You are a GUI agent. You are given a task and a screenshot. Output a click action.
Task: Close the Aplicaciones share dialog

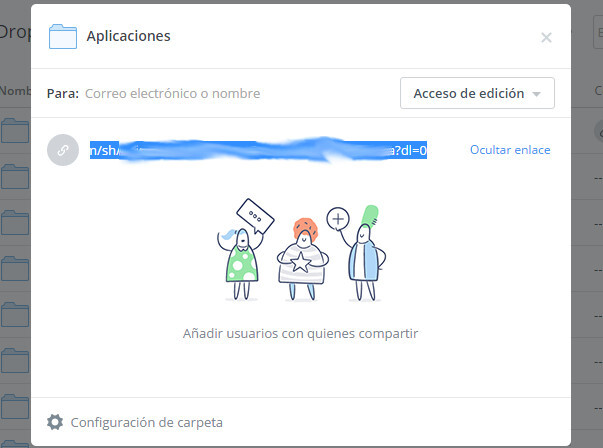546,37
